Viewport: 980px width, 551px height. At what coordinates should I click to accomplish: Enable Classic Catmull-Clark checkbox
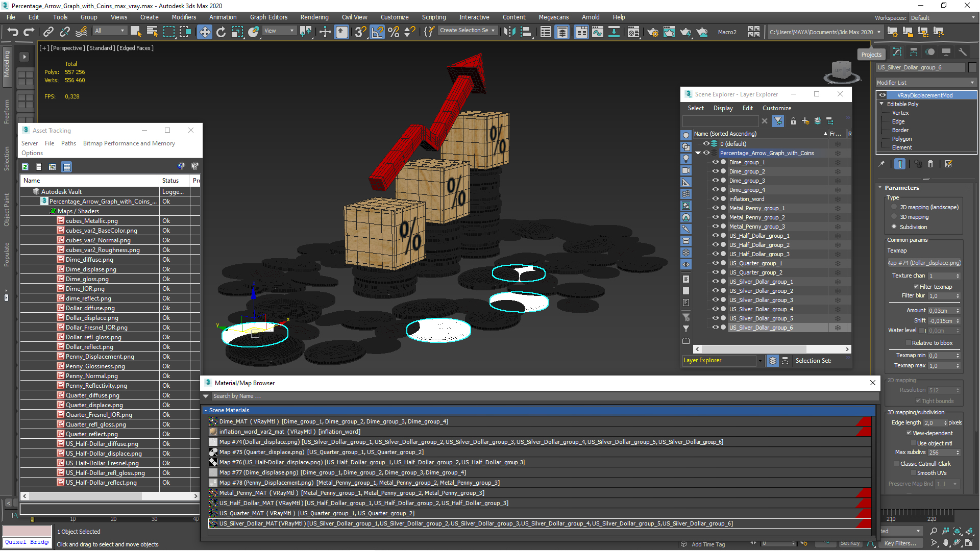coord(897,464)
